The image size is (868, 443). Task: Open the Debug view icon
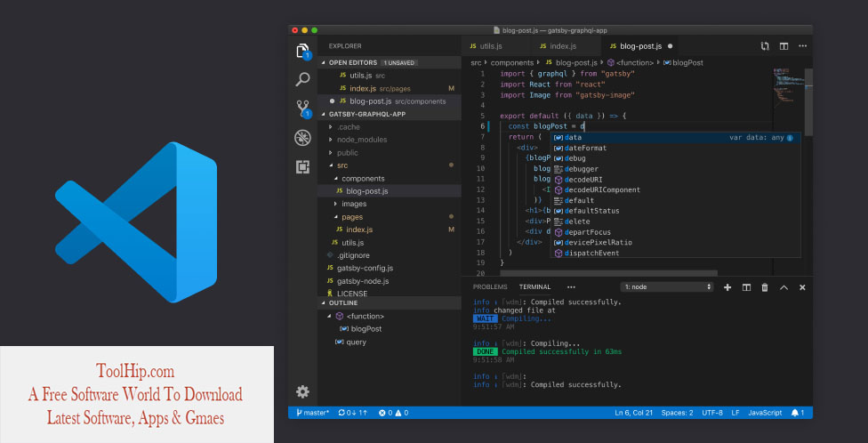302,138
